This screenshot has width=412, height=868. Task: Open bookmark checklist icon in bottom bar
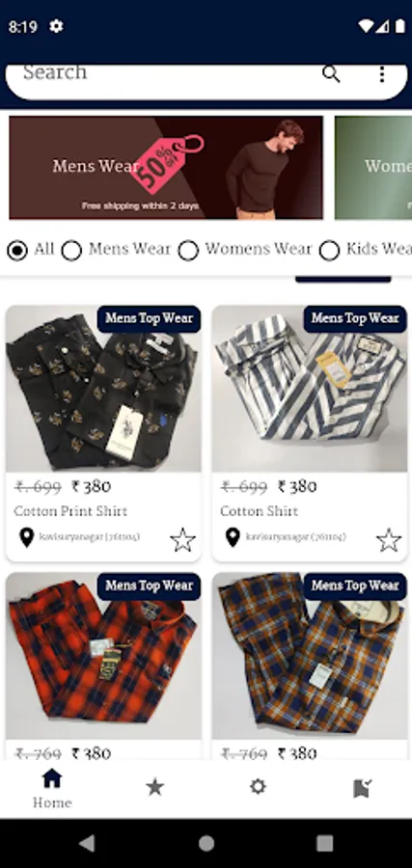coord(362,788)
